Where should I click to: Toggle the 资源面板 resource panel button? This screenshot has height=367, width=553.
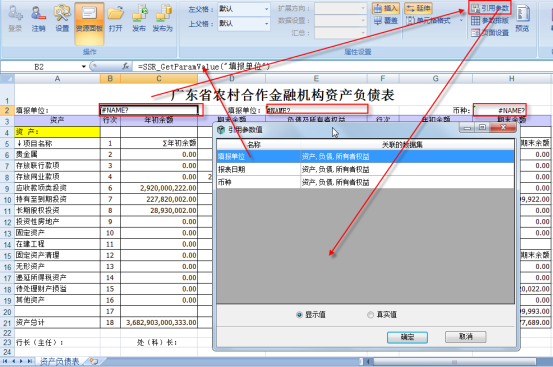pyautogui.click(x=89, y=23)
